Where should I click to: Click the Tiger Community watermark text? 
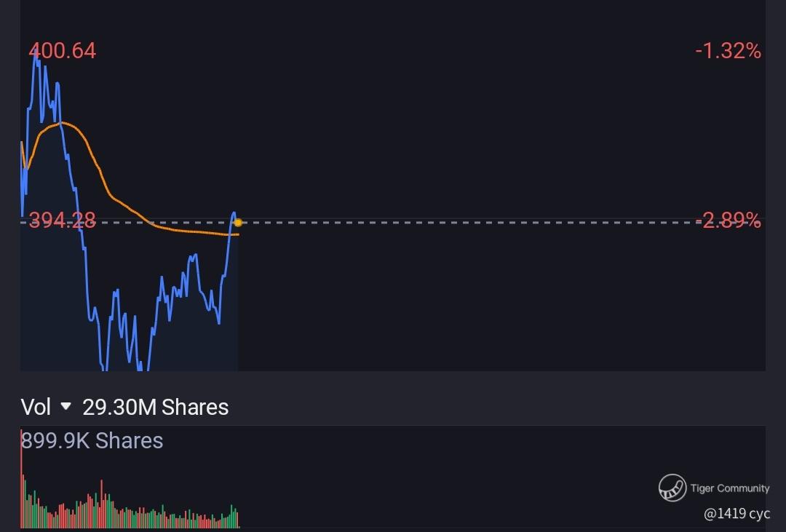(x=729, y=488)
